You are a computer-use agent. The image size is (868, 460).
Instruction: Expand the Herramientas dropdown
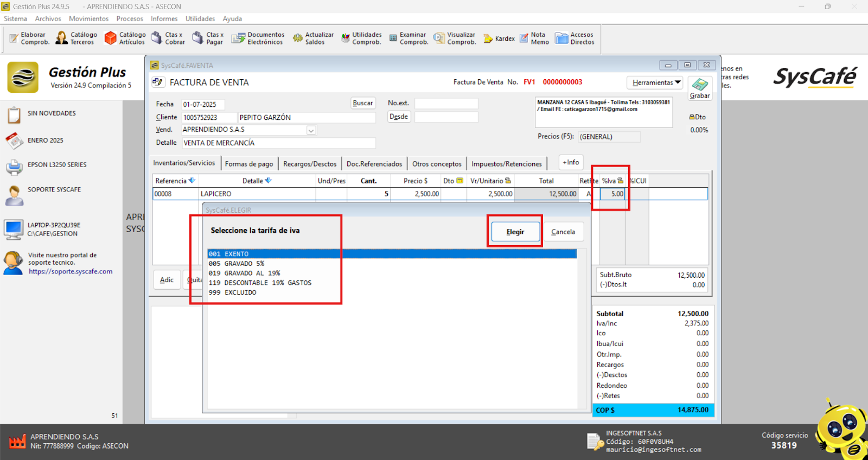pos(656,82)
